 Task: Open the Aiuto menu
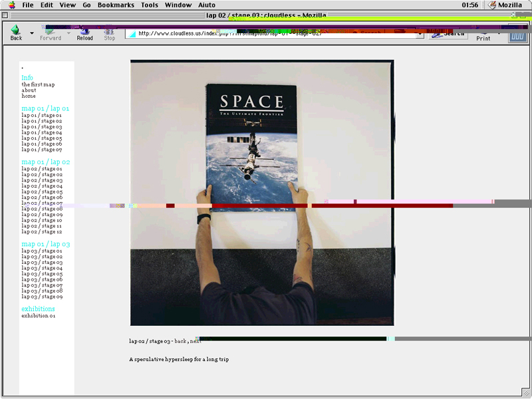[x=207, y=5]
